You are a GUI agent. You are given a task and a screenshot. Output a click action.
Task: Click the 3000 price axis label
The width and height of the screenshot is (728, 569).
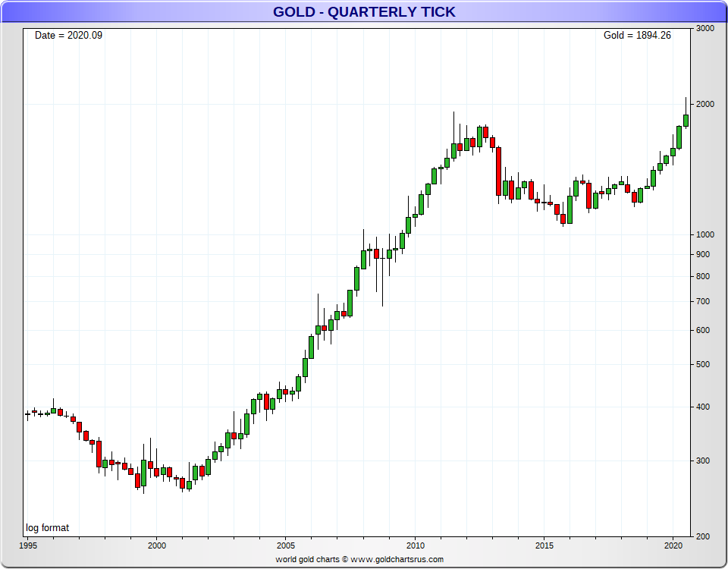704,28
